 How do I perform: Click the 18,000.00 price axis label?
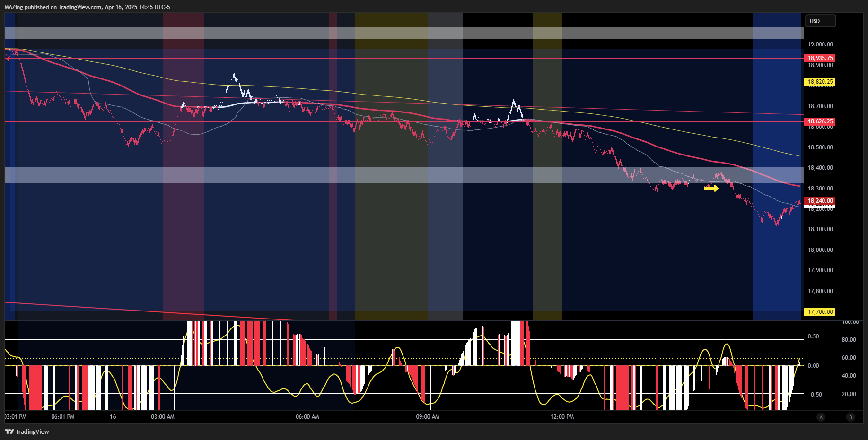820,250
